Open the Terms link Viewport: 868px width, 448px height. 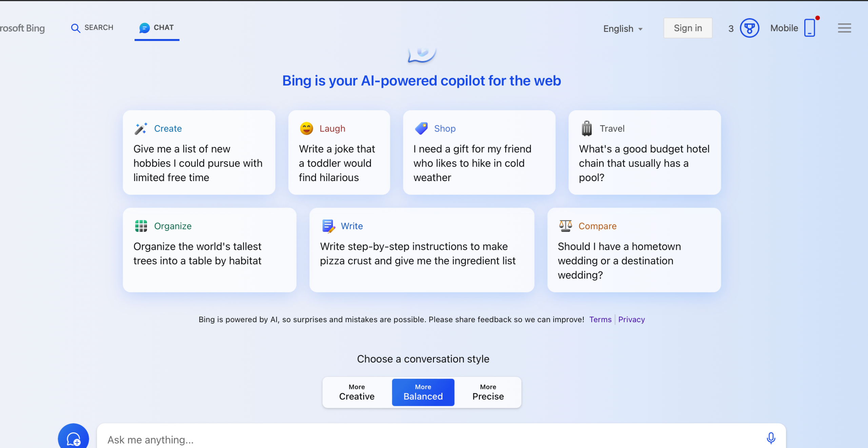[600, 319]
